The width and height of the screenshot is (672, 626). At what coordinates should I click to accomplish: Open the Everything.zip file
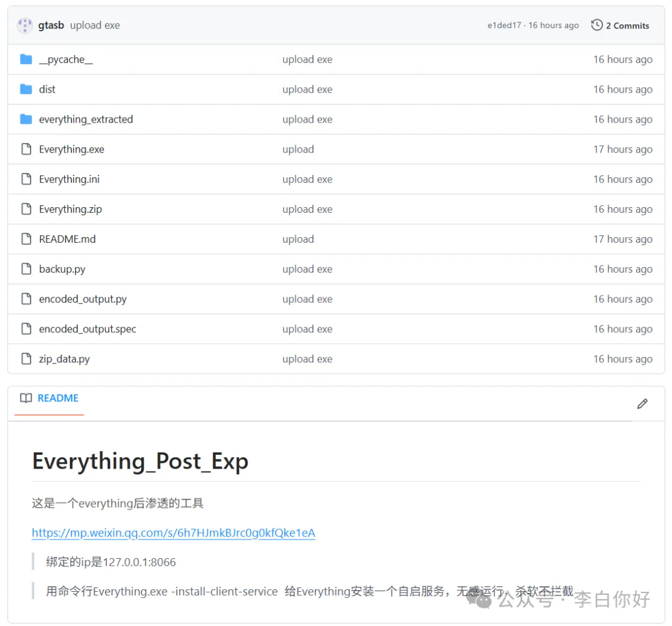point(70,209)
